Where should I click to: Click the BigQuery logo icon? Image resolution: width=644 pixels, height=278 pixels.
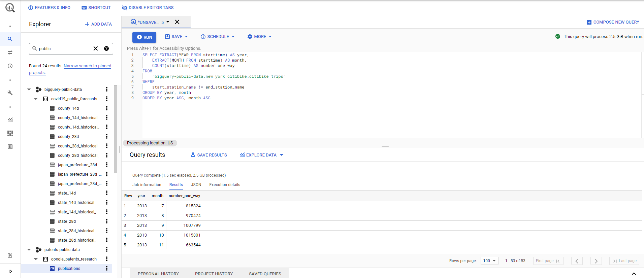coord(10,8)
